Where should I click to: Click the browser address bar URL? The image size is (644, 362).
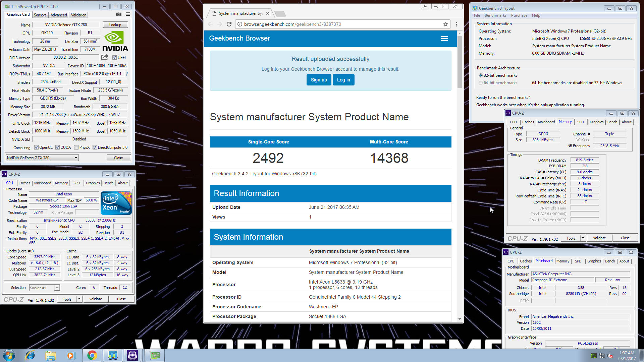coord(292,24)
